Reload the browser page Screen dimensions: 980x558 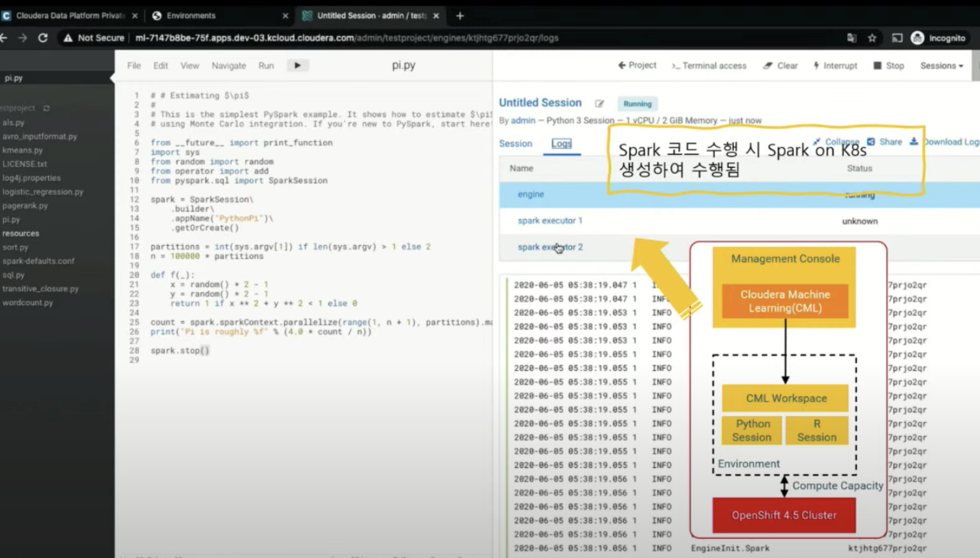[x=43, y=38]
